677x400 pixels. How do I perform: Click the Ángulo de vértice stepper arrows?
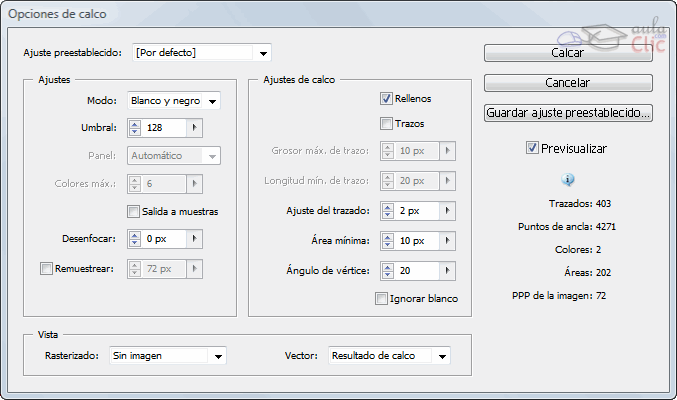point(387,270)
